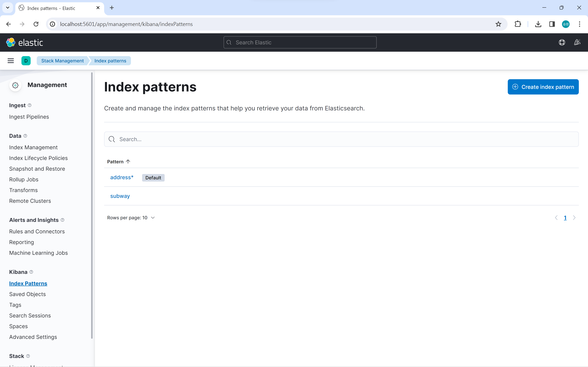Image resolution: width=588 pixels, height=367 pixels.
Task: Expand the Rows per page dropdown
Action: [x=131, y=218]
